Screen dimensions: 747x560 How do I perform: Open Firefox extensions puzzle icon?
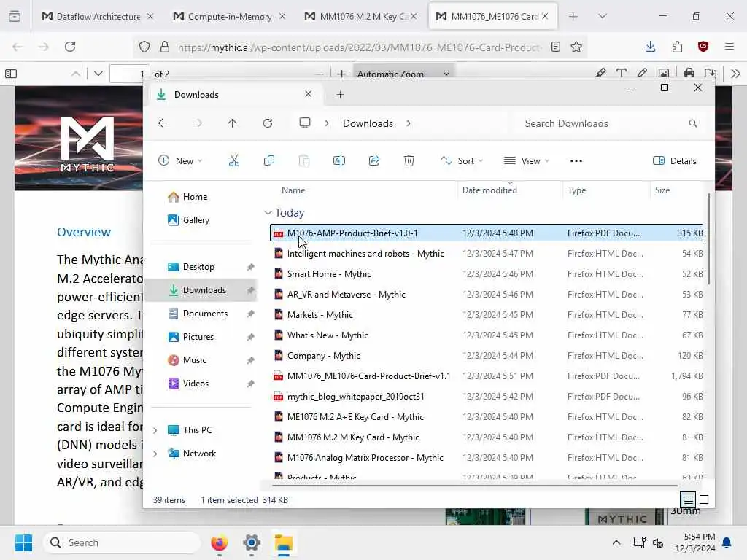point(677,47)
